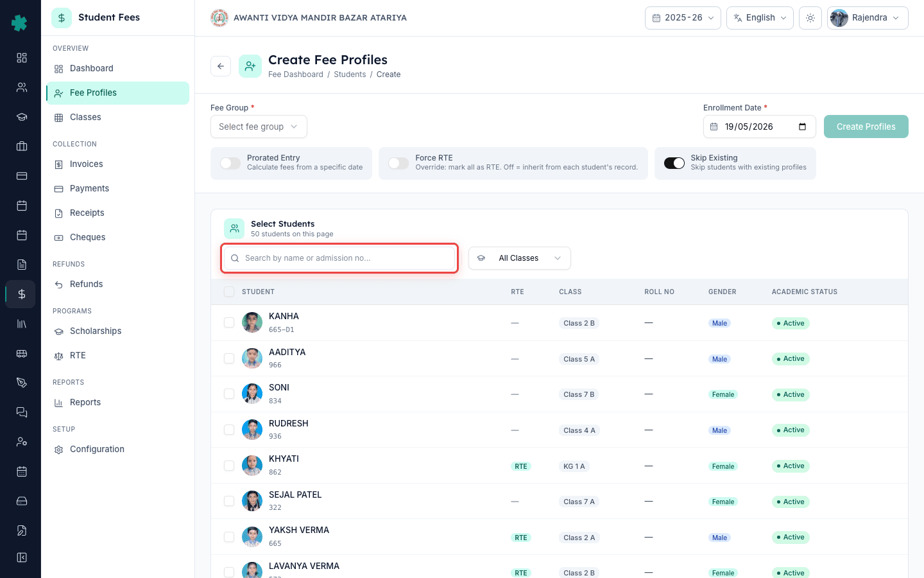The image size is (924, 578).
Task: Go to Dashboard in the sidebar
Action: pyautogui.click(x=117, y=69)
